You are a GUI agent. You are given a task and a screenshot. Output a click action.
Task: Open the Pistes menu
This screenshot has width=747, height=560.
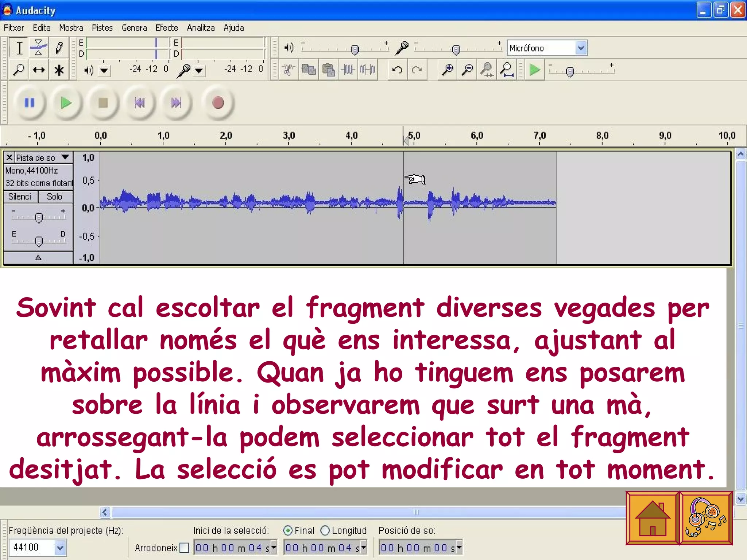[x=102, y=28]
